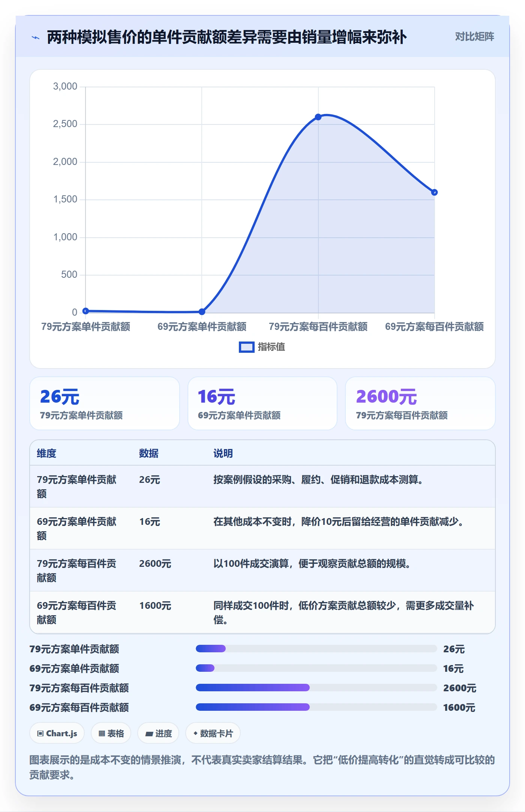Click the 26元 cell in the table

pyautogui.click(x=150, y=479)
